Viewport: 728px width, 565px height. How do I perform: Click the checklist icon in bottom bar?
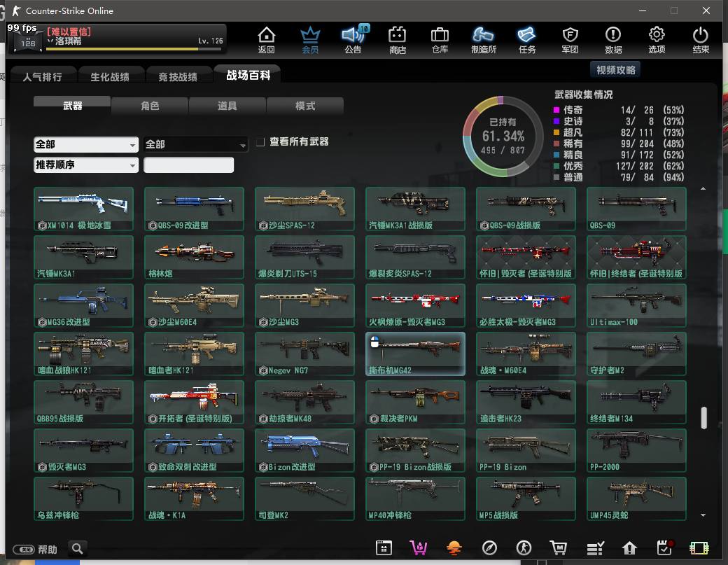(x=595, y=548)
